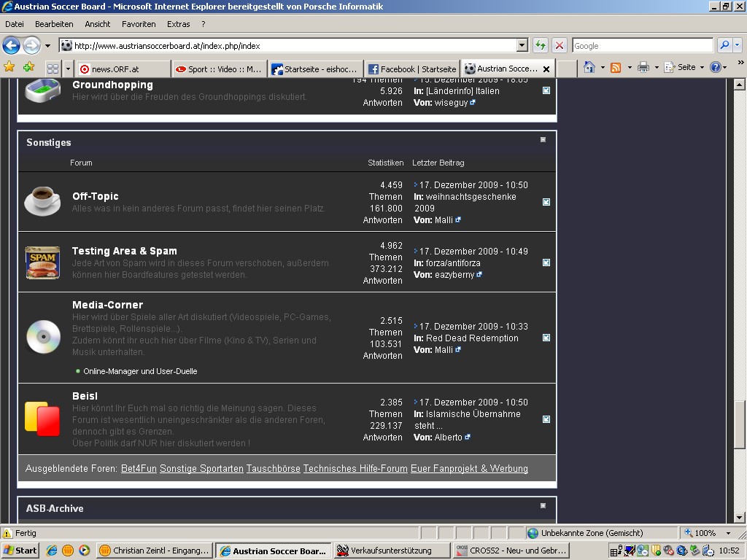Mark the Off-Topic forum as read

pos(546,202)
